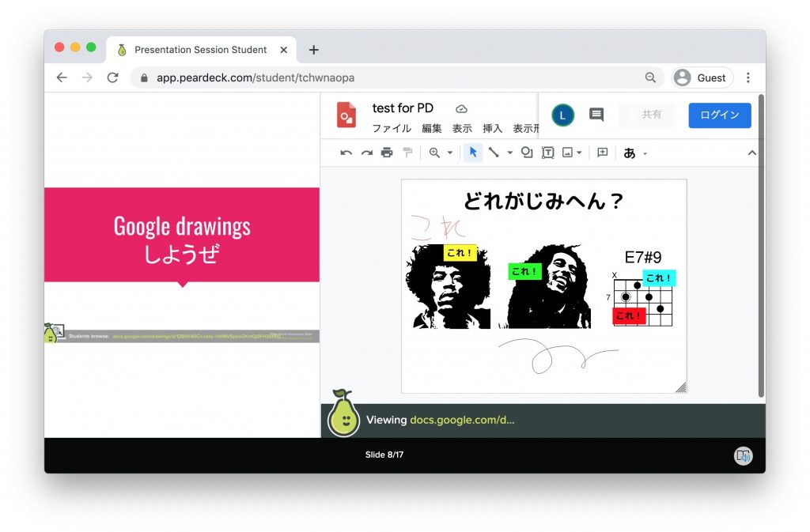The width and height of the screenshot is (810, 532).
Task: Click the blue ログイン button
Action: pyautogui.click(x=719, y=115)
